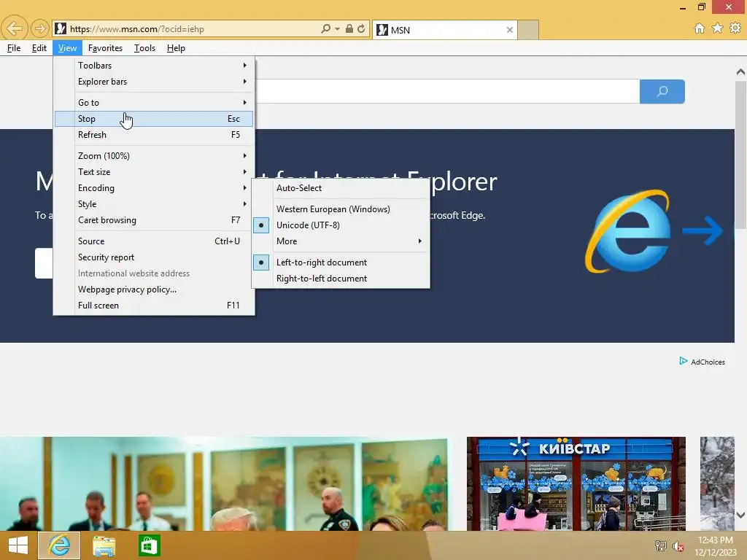Switch to Full screen mode
The image size is (747, 560).
coord(154,306)
